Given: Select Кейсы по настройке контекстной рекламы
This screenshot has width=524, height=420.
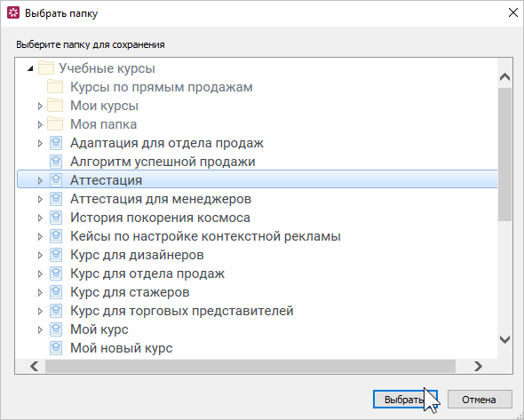Looking at the screenshot, I should pos(205,236).
